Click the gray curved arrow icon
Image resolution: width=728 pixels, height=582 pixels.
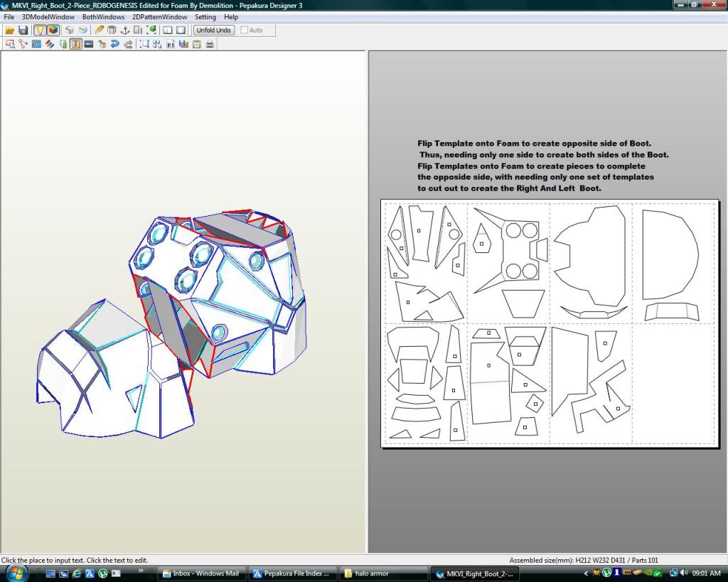(x=128, y=44)
